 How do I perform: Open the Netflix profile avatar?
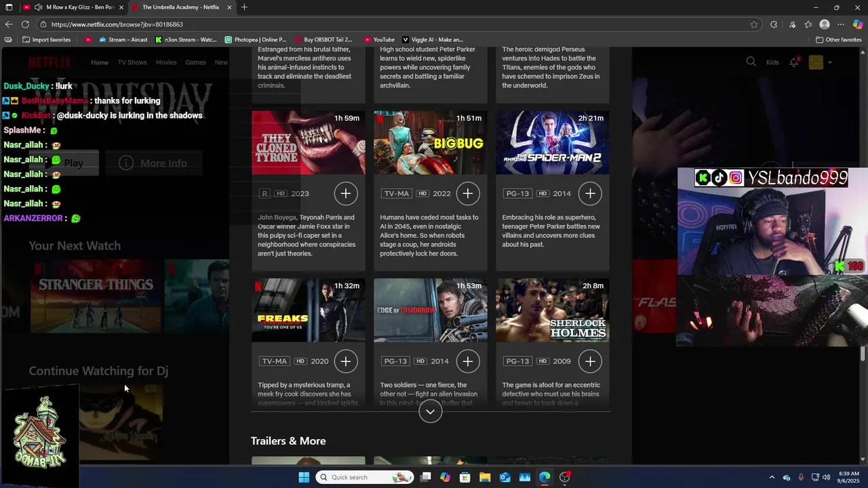tap(816, 62)
